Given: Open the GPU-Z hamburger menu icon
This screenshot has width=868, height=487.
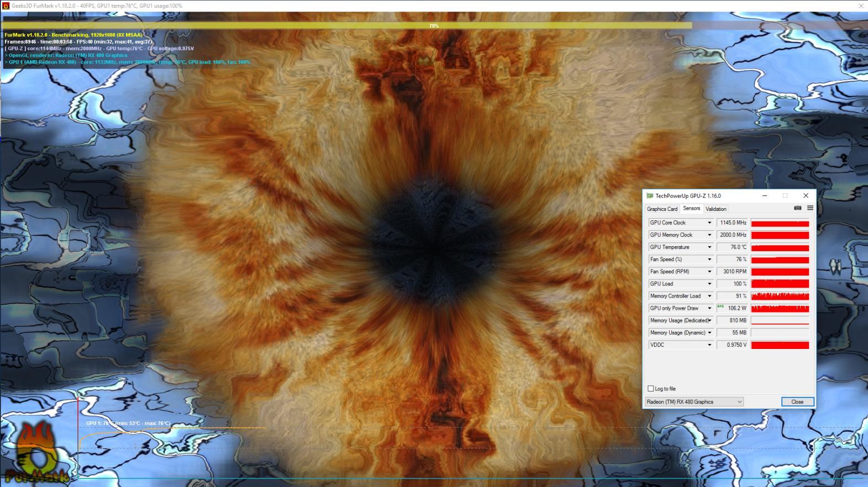Looking at the screenshot, I should [810, 208].
